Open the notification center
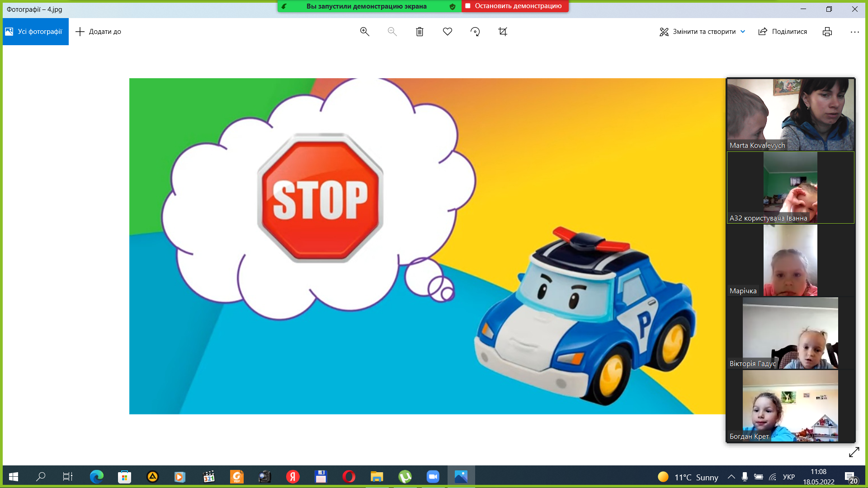 (850, 477)
